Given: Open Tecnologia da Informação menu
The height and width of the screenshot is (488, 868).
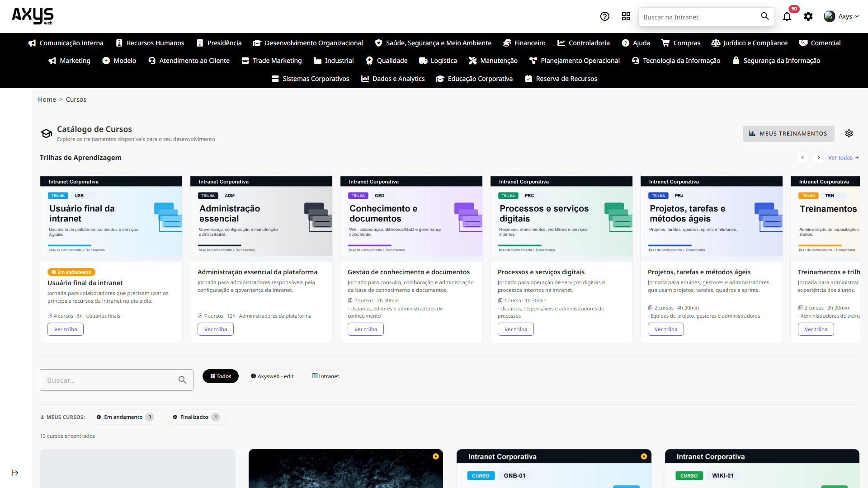Looking at the screenshot, I should [676, 61].
